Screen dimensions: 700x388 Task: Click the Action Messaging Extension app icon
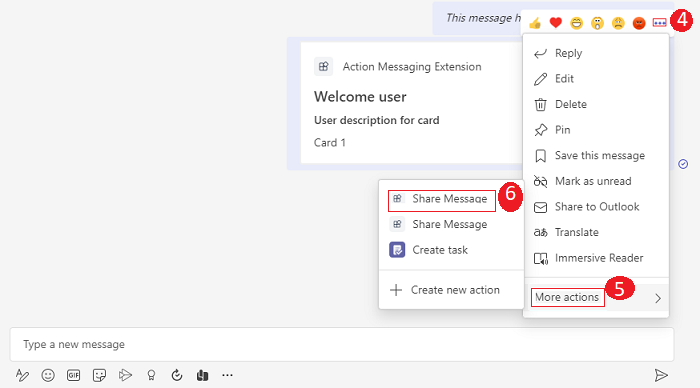pos(323,67)
